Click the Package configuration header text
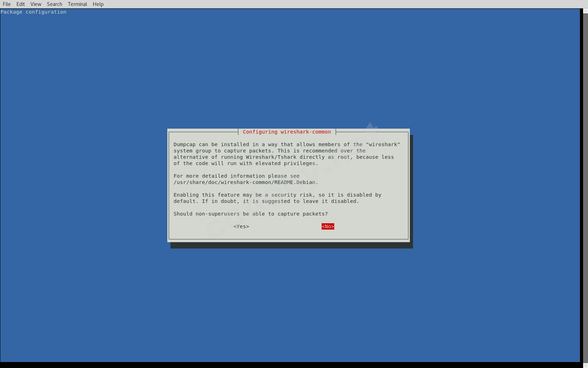Image resolution: width=588 pixels, height=368 pixels. [x=33, y=12]
